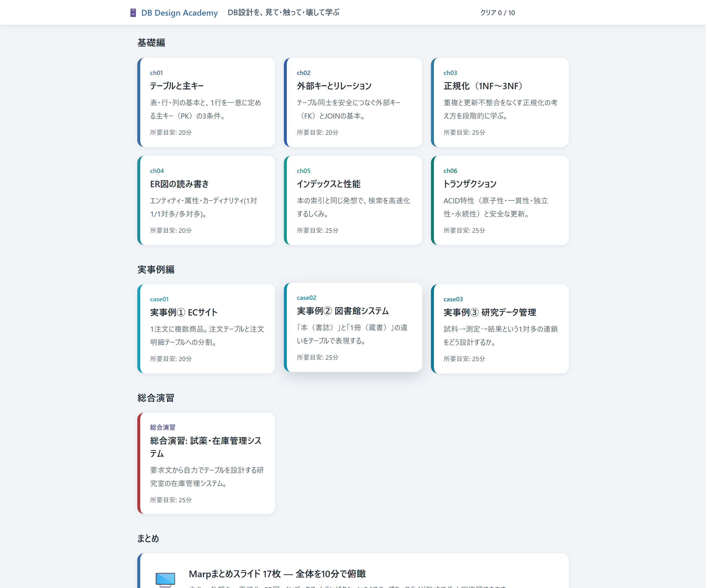Click the tagline DB設計を、見て・触って・壊して学ぶ
The height and width of the screenshot is (588, 706).
click(283, 12)
